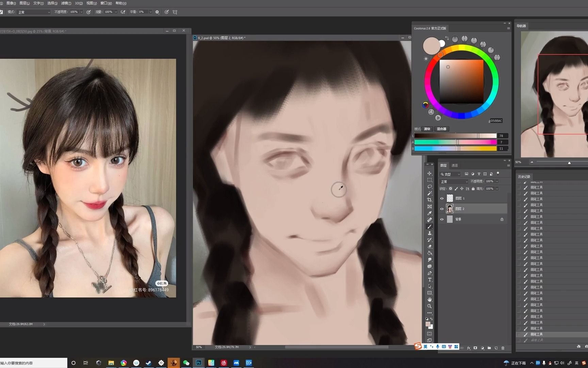This screenshot has height=368, width=588.
Task: Open the 选择 menu
Action: point(52,3)
